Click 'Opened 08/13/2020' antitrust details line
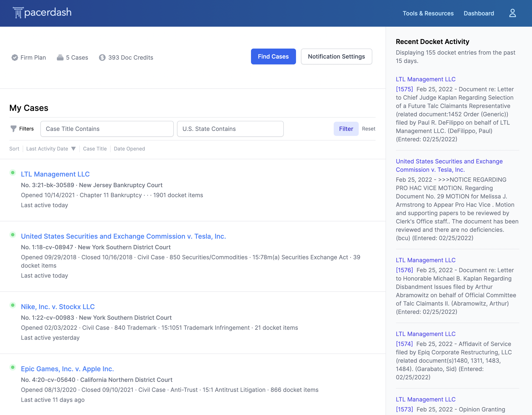The image size is (532, 415). click(170, 390)
